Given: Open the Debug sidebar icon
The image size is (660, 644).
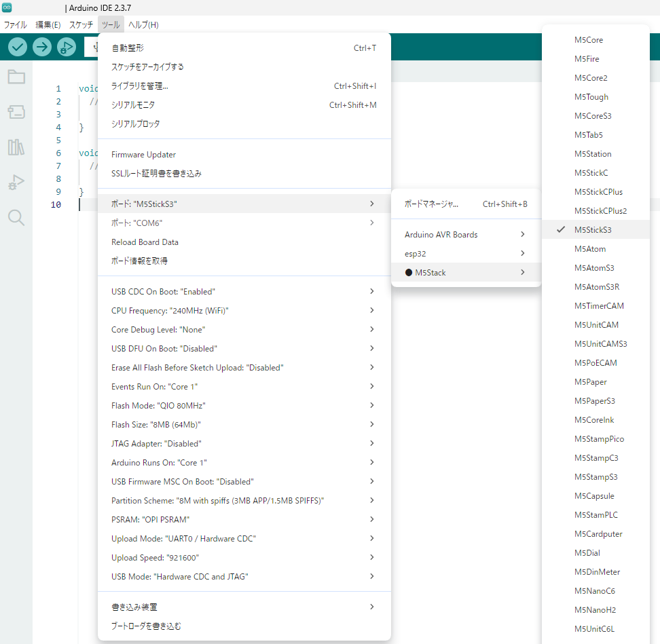Looking at the screenshot, I should [x=16, y=183].
